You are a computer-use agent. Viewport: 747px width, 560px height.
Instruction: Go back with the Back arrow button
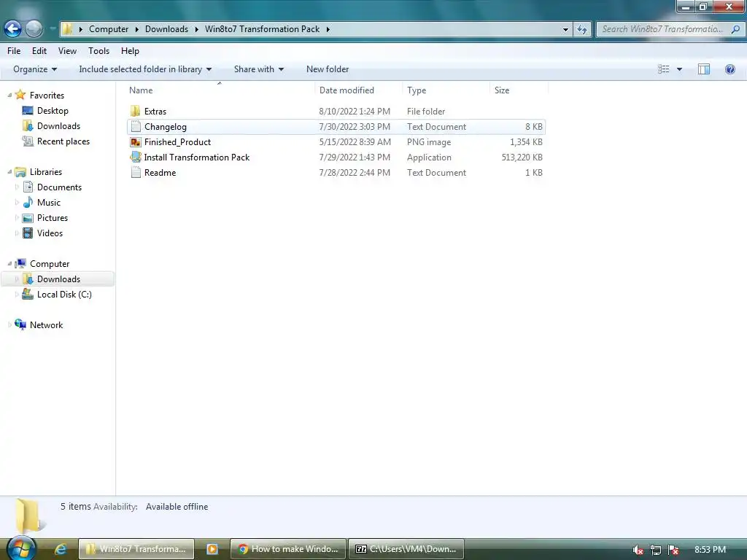click(x=13, y=29)
